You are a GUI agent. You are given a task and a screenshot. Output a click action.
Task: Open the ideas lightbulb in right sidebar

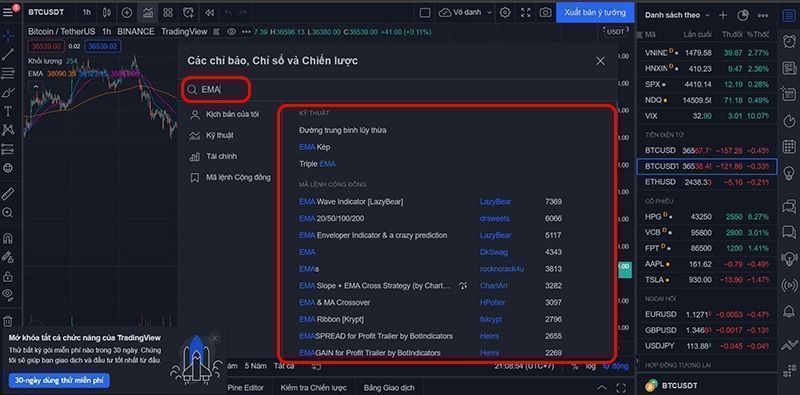[x=789, y=174]
